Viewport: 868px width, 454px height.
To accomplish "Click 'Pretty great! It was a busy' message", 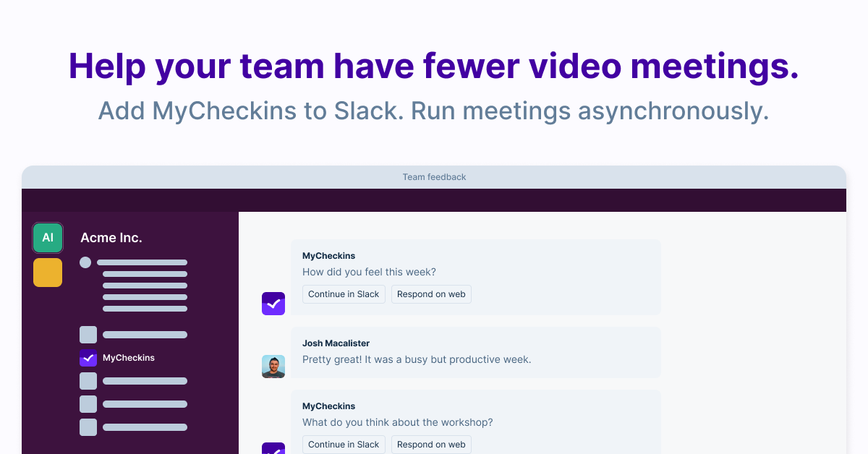I will coord(417,359).
